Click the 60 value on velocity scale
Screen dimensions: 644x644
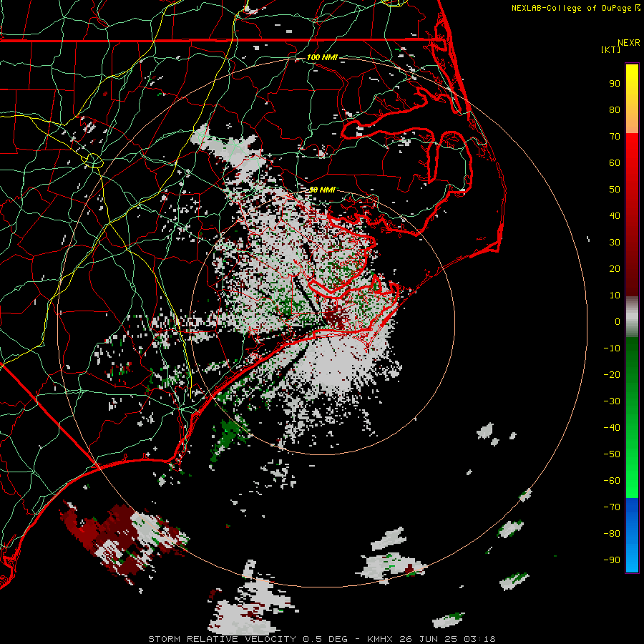[x=615, y=162]
